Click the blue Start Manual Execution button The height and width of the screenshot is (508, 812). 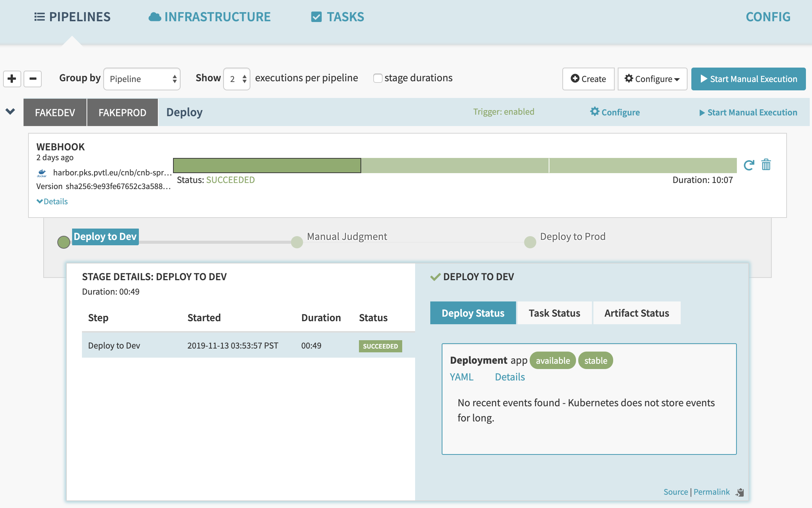click(x=748, y=79)
